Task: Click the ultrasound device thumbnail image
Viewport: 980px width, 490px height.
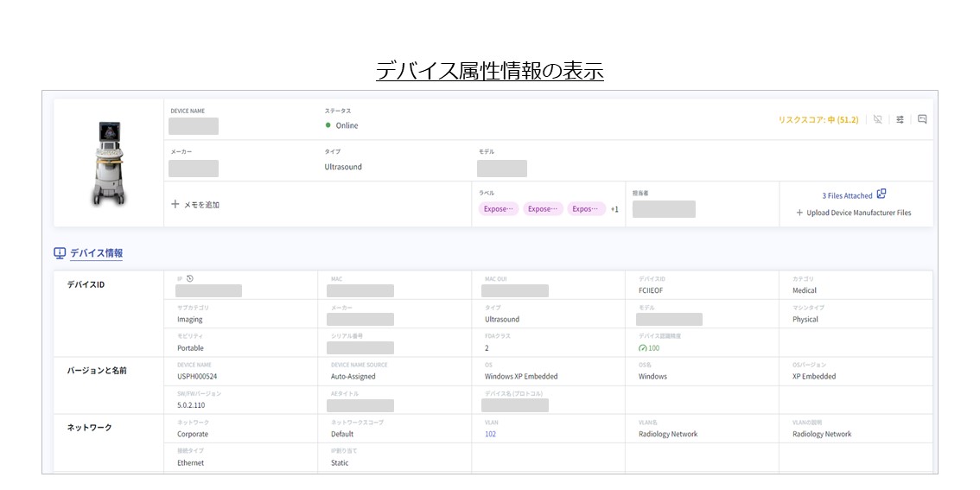Action: 109,162
